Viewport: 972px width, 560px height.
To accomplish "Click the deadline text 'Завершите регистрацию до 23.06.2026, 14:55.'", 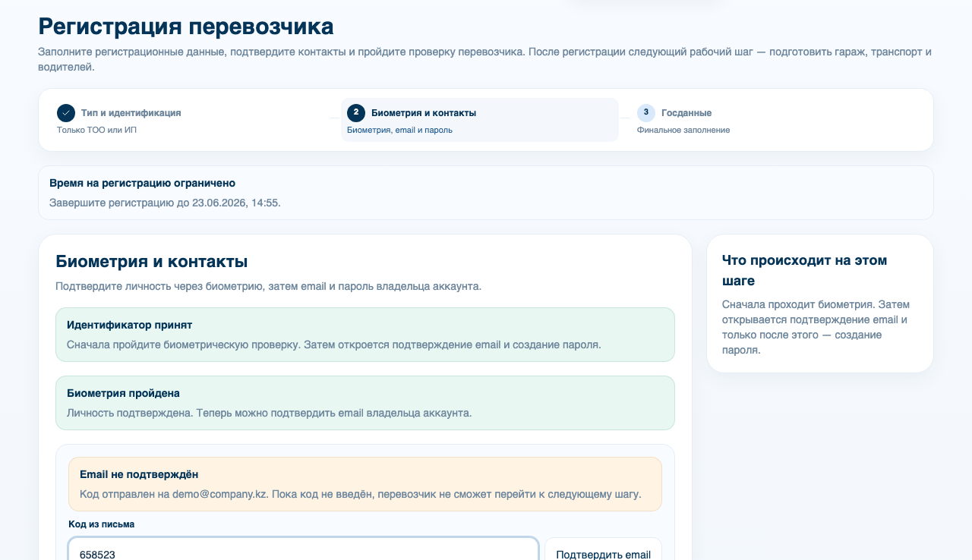I will point(165,203).
